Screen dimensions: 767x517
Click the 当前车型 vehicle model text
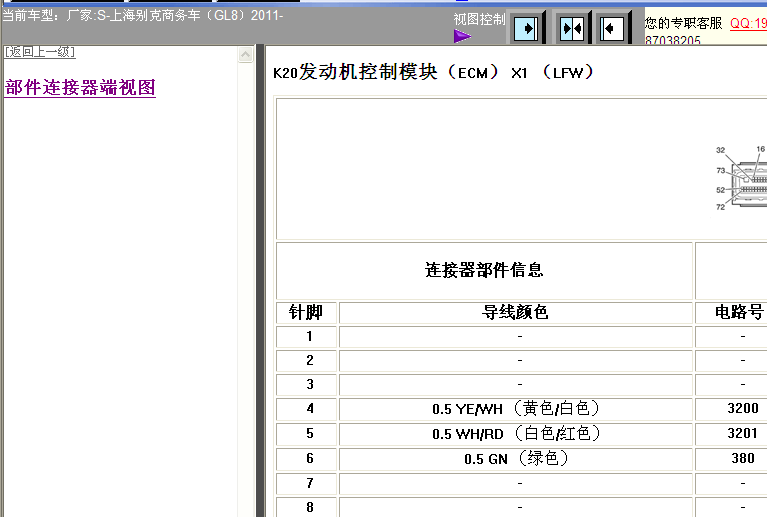143,16
